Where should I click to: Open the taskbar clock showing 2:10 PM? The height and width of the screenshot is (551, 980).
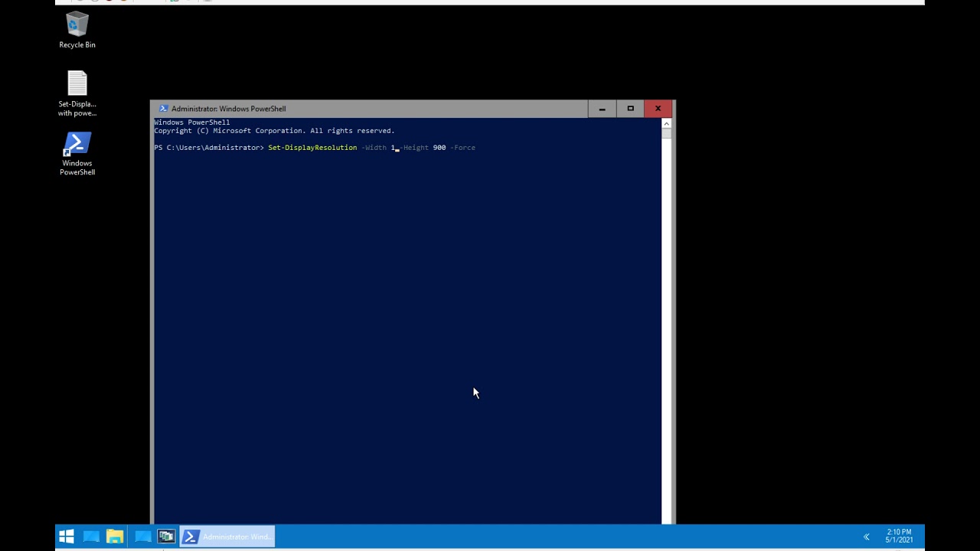pyautogui.click(x=899, y=536)
